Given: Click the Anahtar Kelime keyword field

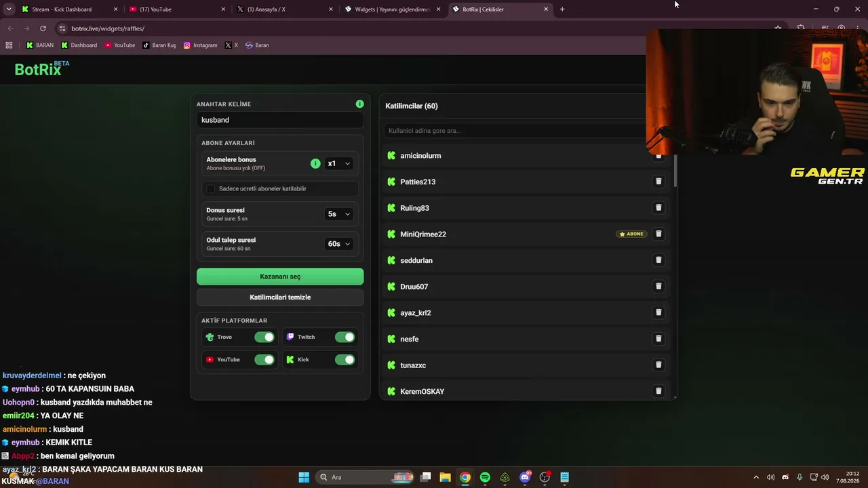Looking at the screenshot, I should click(280, 120).
